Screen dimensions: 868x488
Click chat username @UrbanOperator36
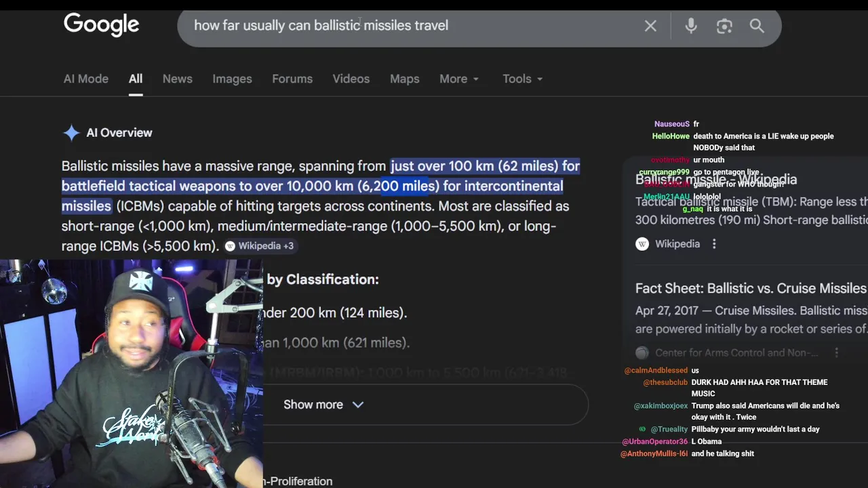(x=655, y=442)
